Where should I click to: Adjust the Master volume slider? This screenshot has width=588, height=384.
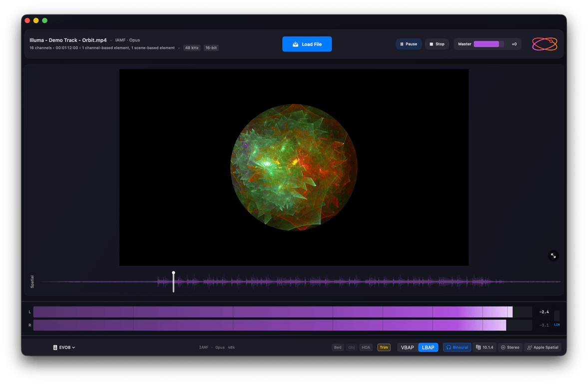[488, 44]
